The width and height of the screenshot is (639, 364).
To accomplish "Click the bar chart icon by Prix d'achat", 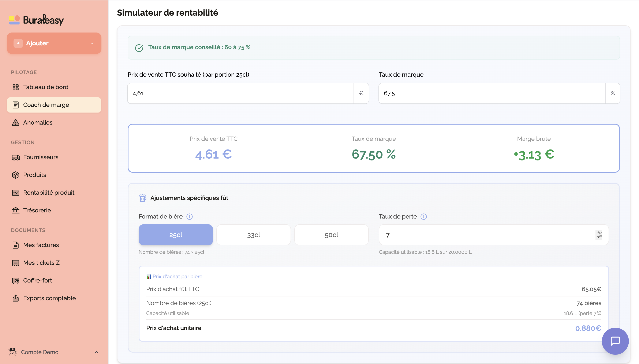I will [x=149, y=277].
